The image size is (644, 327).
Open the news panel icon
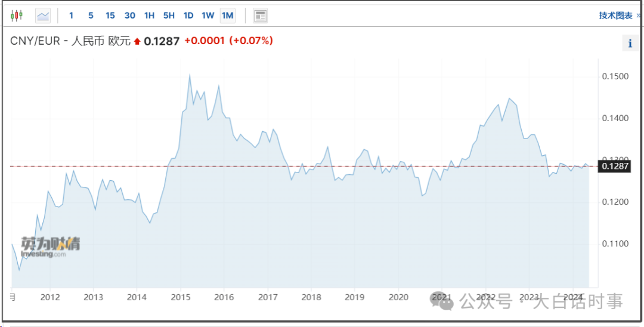click(x=260, y=16)
